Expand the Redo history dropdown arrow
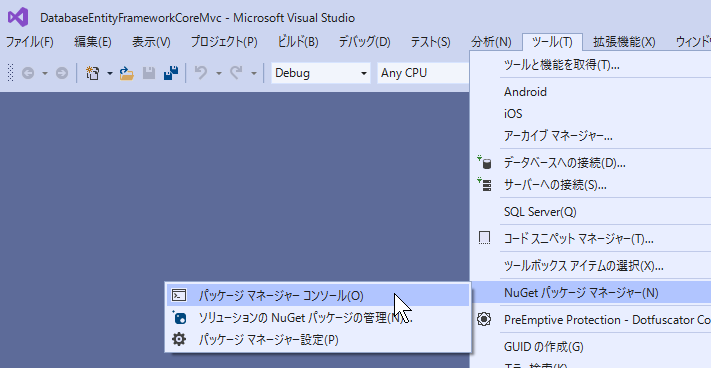 pyautogui.click(x=253, y=73)
